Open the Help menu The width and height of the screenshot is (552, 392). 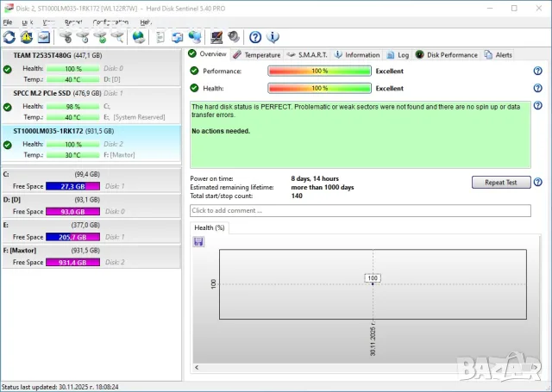[146, 22]
